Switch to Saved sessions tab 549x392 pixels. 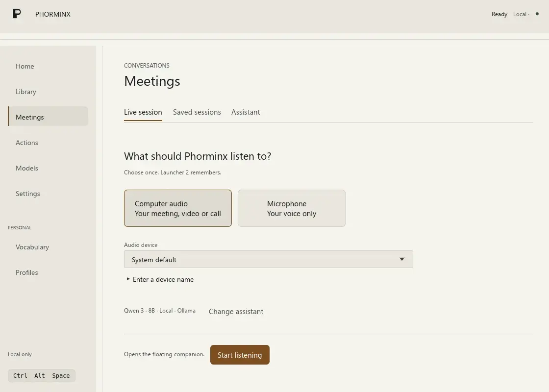pyautogui.click(x=197, y=112)
